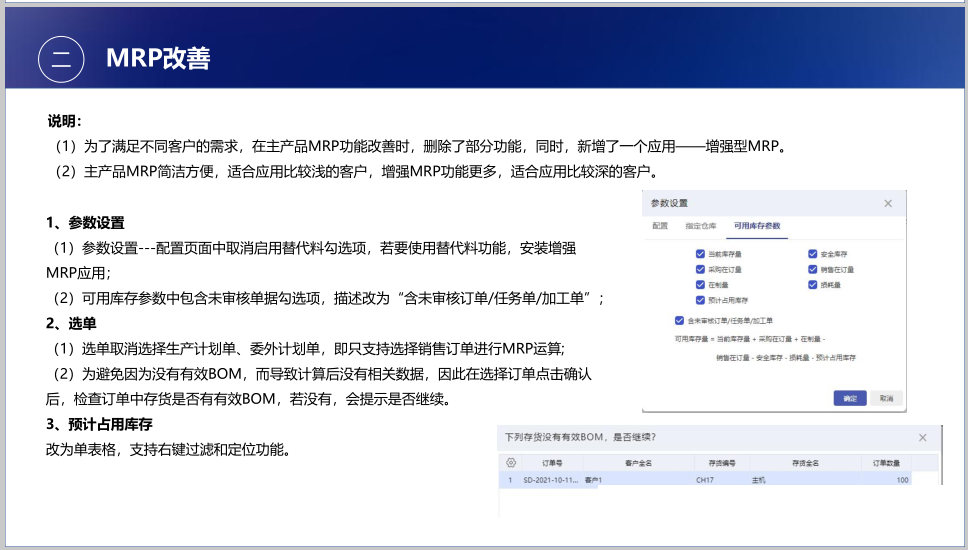
Task: Disable the 采购在订量 option
Action: pyautogui.click(x=700, y=270)
